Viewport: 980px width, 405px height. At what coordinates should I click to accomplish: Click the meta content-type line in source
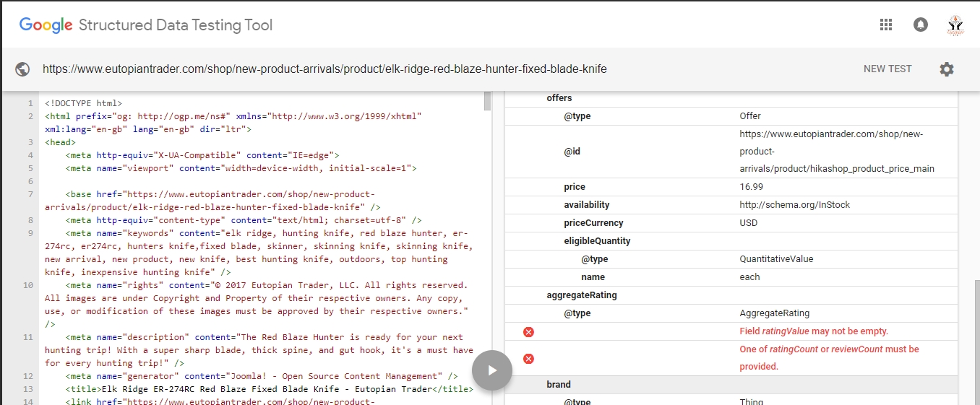pos(244,220)
